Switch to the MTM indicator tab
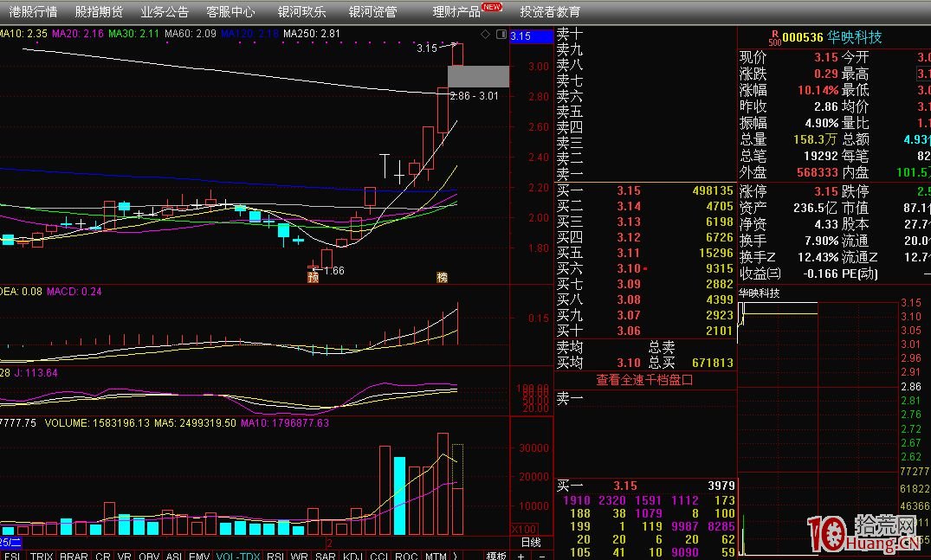Screen dimensions: 931x560 [x=436, y=556]
